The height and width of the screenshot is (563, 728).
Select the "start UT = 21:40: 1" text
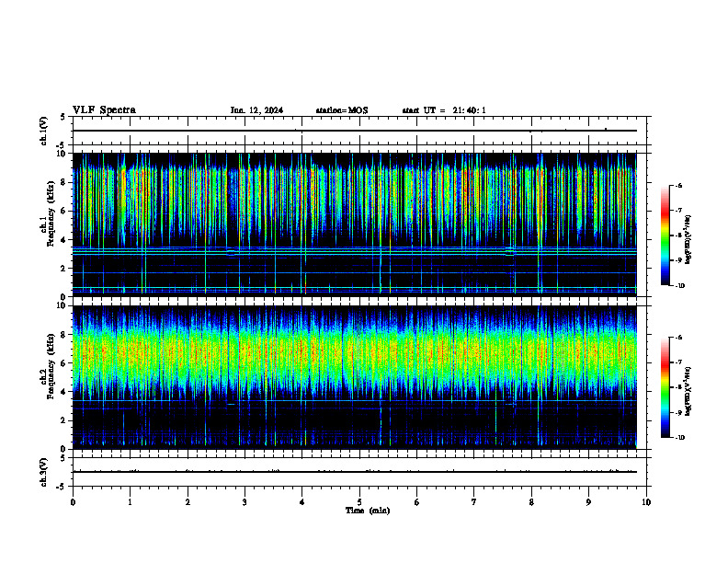(x=444, y=110)
